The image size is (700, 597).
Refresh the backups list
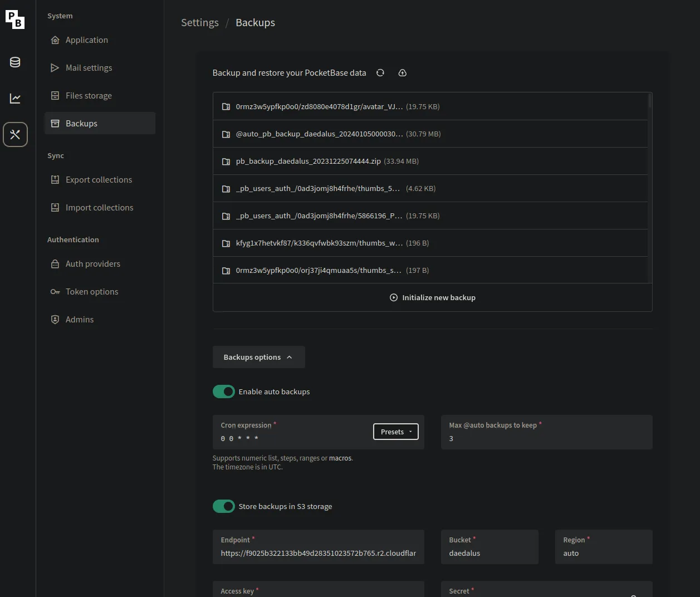coord(380,73)
